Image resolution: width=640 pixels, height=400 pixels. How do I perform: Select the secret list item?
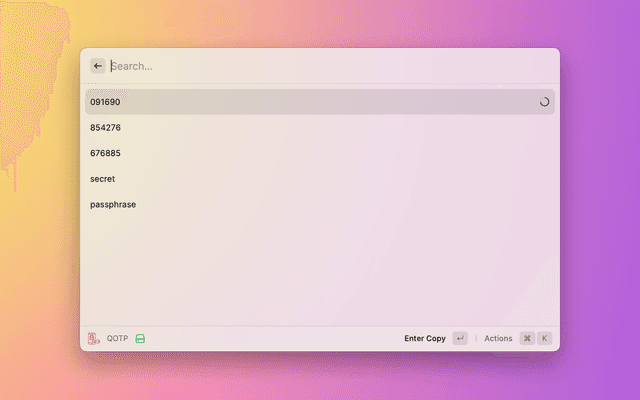[103, 179]
